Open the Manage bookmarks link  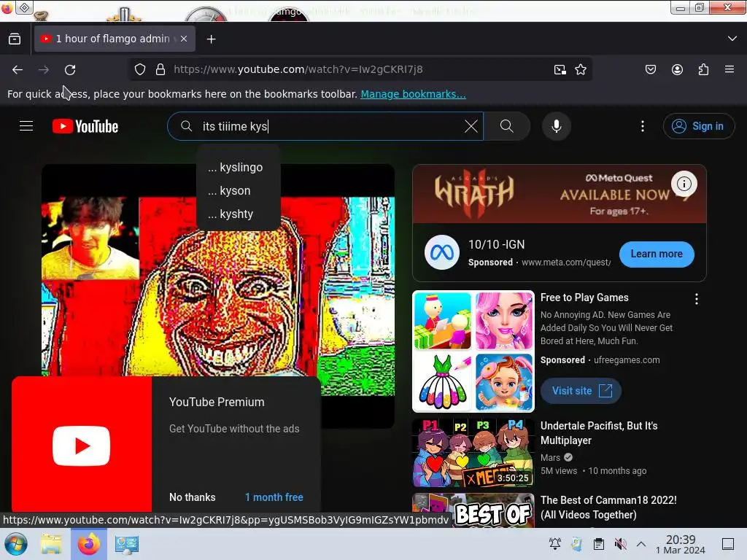(413, 94)
